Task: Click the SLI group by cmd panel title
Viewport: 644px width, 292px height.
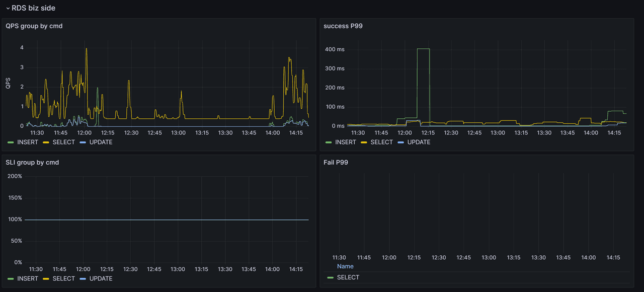Action: (33, 162)
